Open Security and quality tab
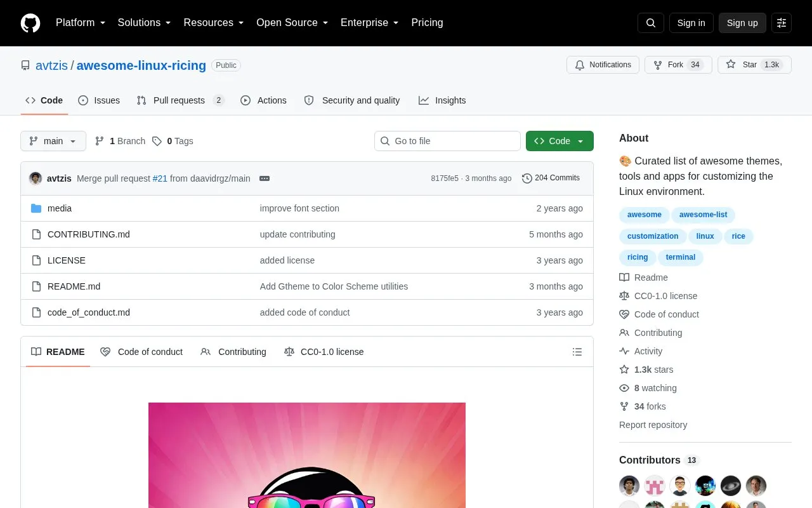812x508 pixels. [352, 100]
